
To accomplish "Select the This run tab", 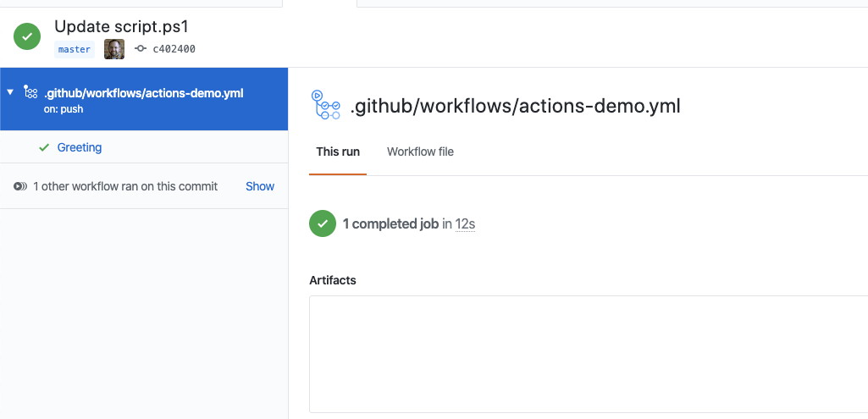I will point(338,152).
